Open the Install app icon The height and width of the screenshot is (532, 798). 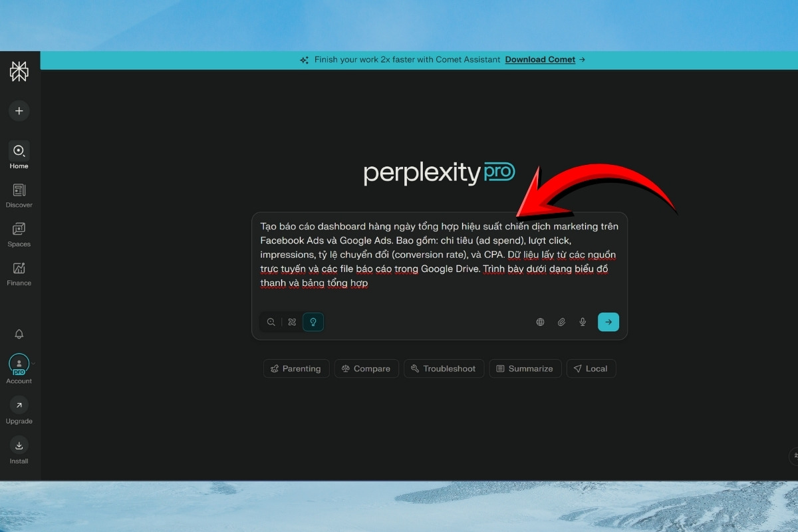pyautogui.click(x=19, y=446)
